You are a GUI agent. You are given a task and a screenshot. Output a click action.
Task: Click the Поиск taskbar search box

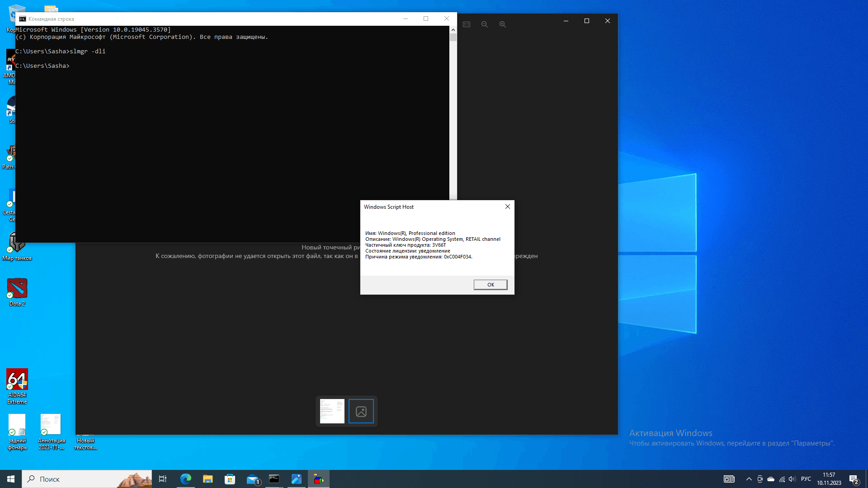(x=87, y=479)
